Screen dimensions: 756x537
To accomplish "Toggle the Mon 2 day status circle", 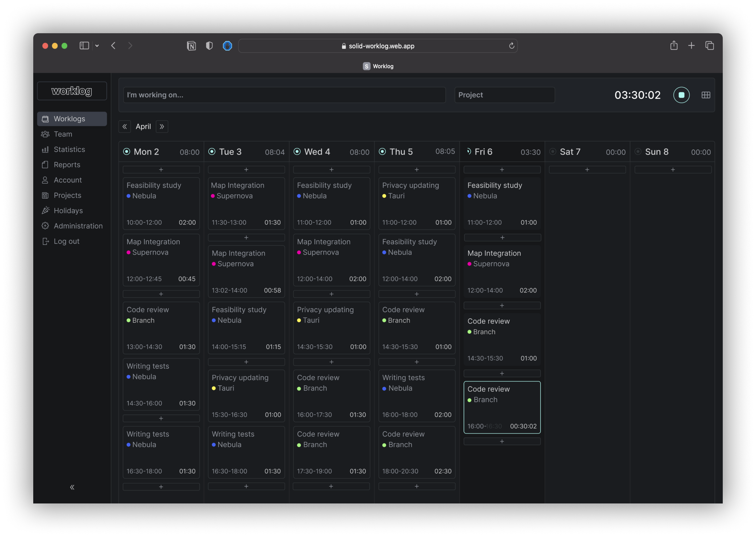I will (x=127, y=151).
